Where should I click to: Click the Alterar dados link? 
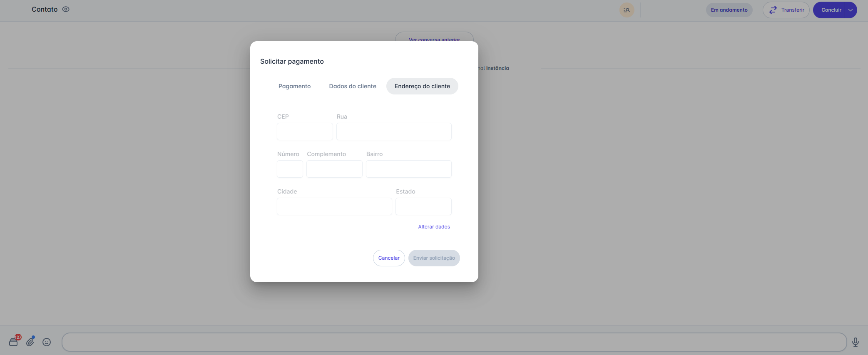click(x=434, y=227)
